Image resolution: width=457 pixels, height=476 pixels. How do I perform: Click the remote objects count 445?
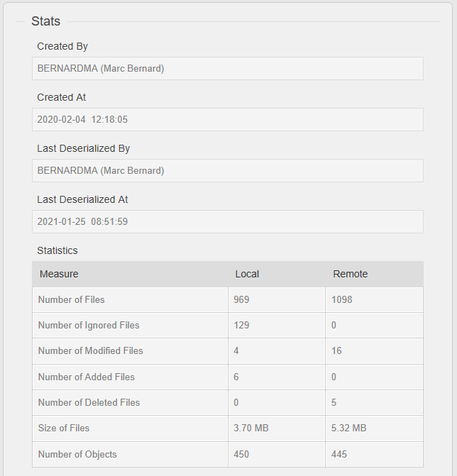339,454
